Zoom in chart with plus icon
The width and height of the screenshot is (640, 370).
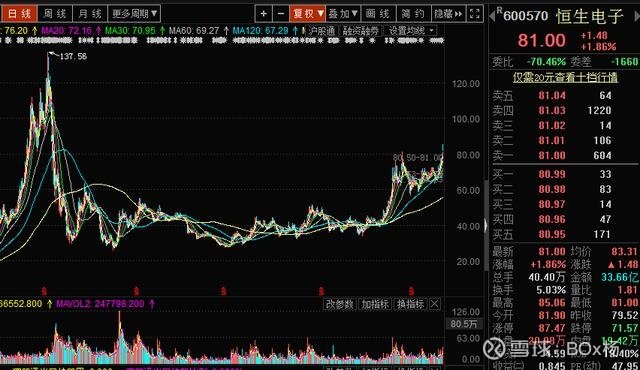(x=264, y=14)
